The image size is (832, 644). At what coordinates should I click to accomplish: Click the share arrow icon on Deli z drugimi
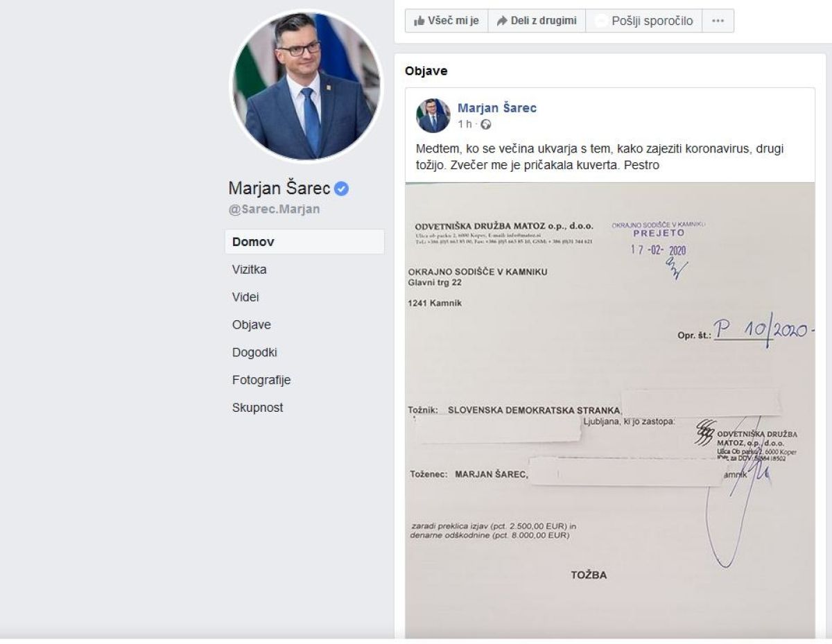[502, 21]
